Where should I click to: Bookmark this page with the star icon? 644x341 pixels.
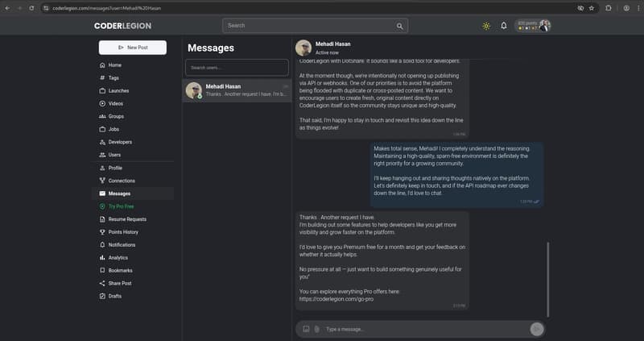(x=592, y=8)
